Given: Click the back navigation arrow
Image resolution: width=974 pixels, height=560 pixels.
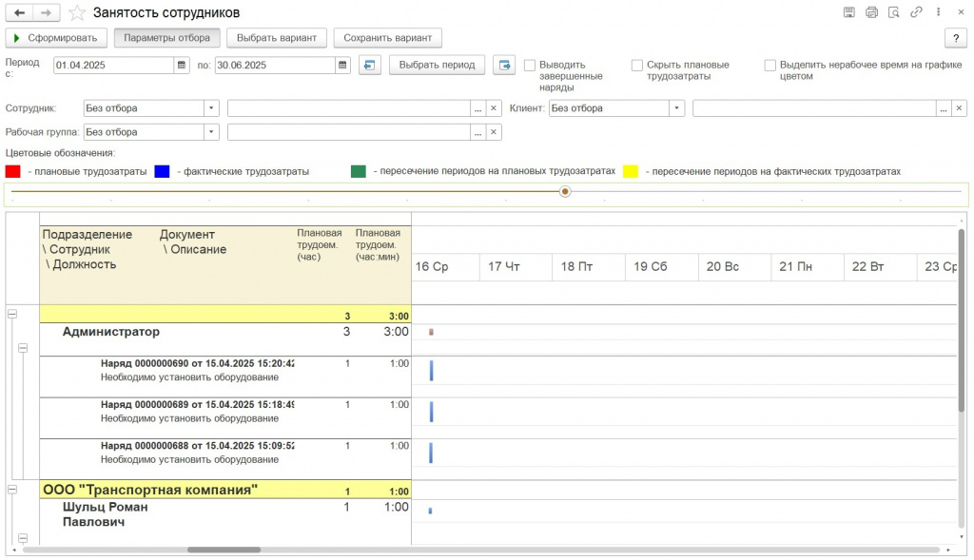Looking at the screenshot, I should (19, 13).
